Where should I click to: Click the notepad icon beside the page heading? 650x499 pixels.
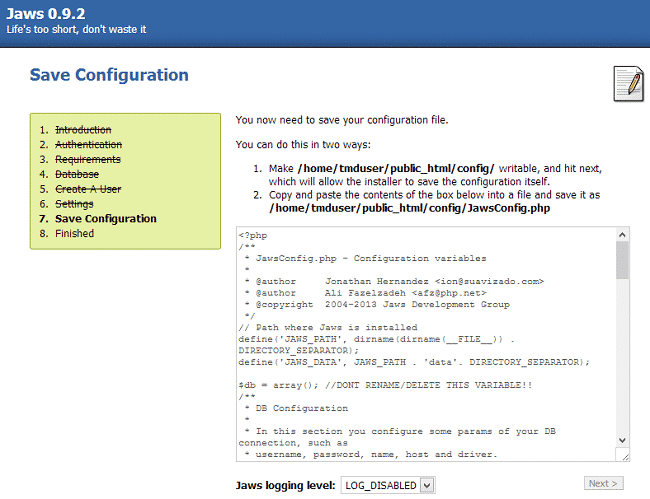627,84
